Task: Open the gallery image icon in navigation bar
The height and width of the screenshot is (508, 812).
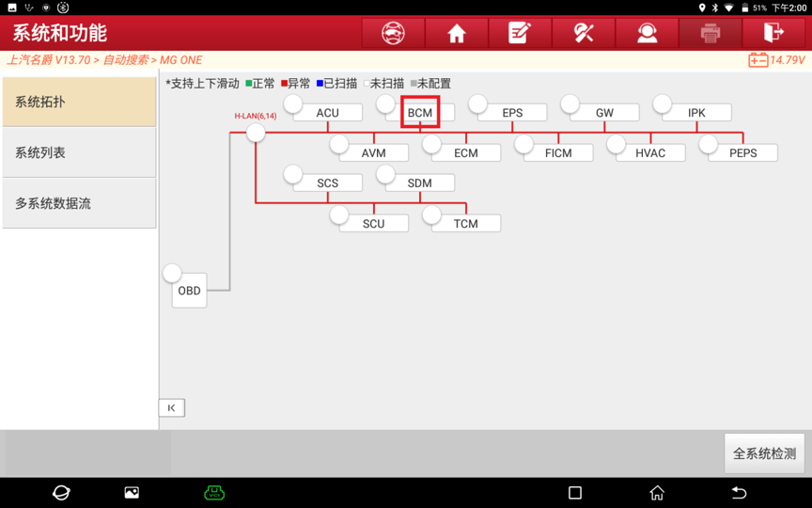Action: point(132,492)
